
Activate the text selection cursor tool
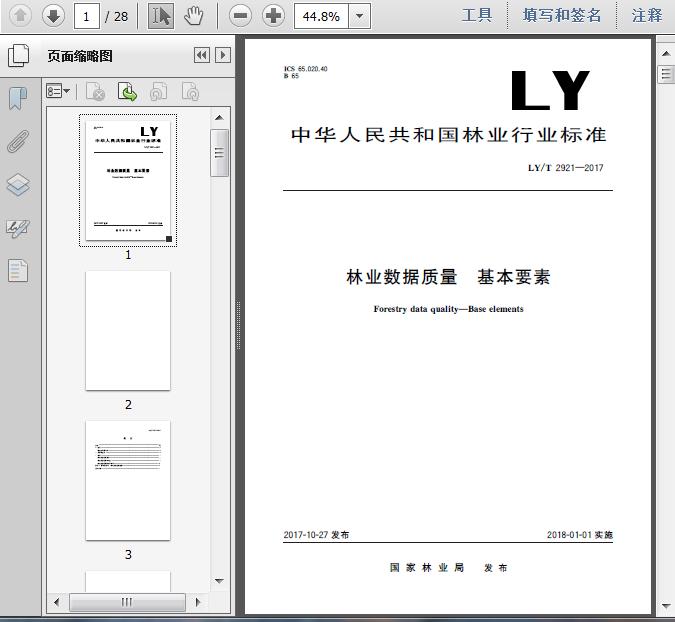(161, 16)
